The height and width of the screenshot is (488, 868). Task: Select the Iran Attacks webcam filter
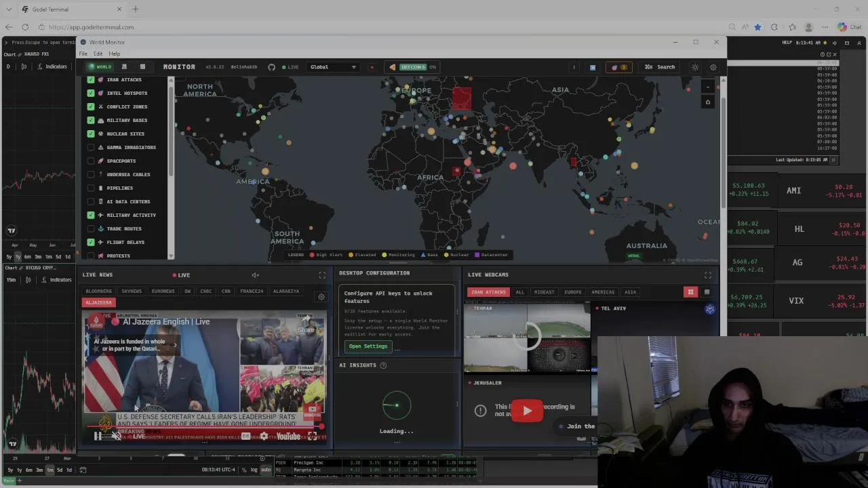coord(488,292)
